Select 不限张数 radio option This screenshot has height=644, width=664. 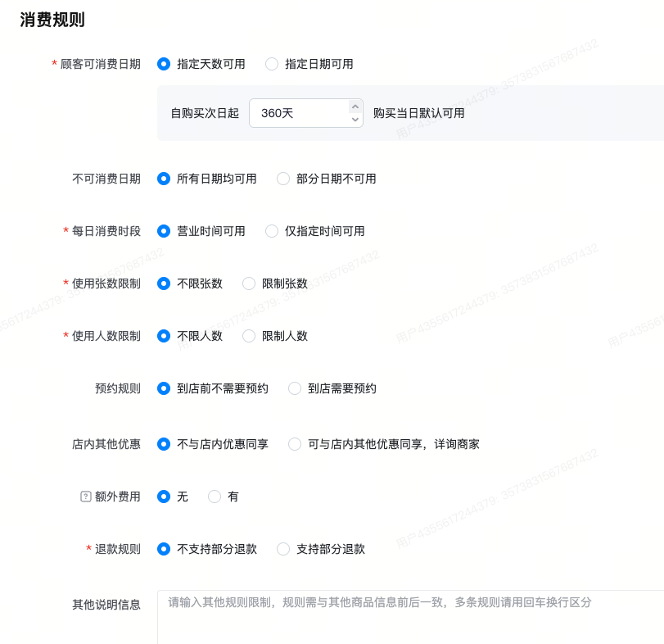(x=164, y=283)
